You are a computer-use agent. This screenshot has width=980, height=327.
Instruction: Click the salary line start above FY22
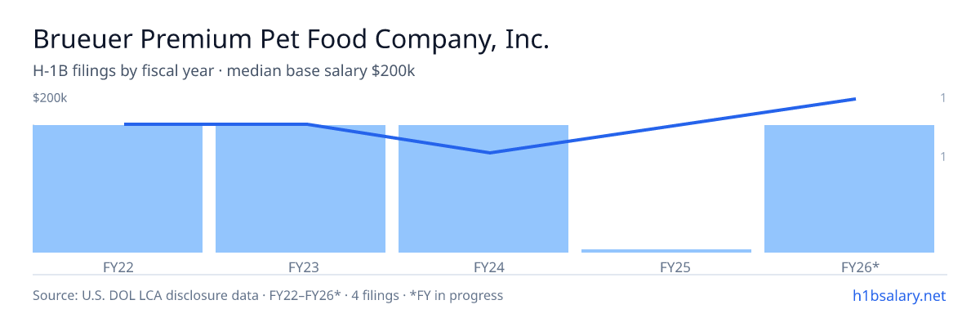point(125,124)
